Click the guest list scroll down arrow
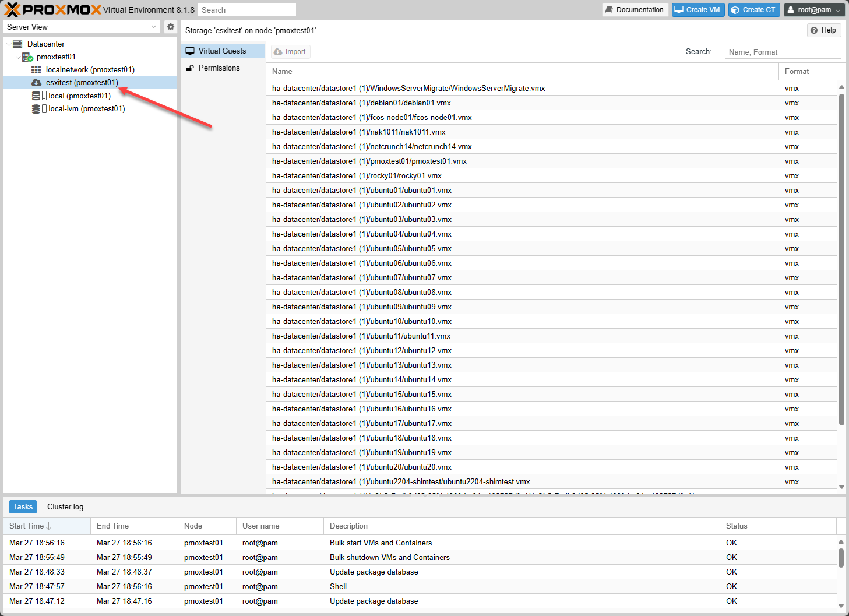The height and width of the screenshot is (616, 849). [x=841, y=487]
